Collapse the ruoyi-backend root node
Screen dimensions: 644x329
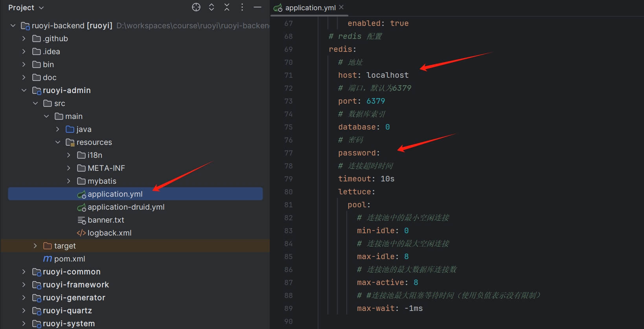tap(13, 26)
